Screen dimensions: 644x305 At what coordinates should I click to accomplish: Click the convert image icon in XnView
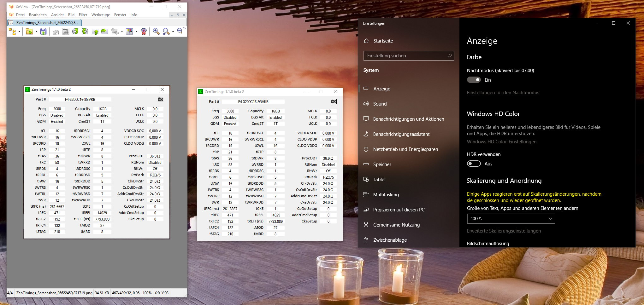coord(115,32)
